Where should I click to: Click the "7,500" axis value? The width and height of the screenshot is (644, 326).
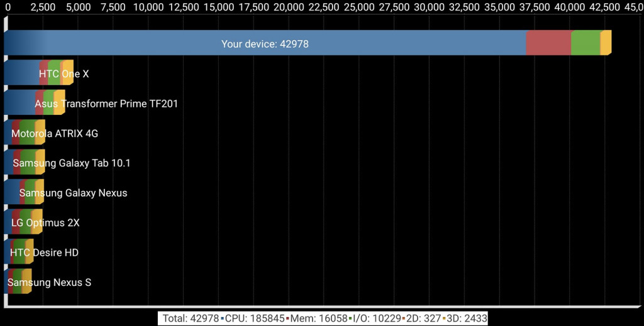pos(113,7)
